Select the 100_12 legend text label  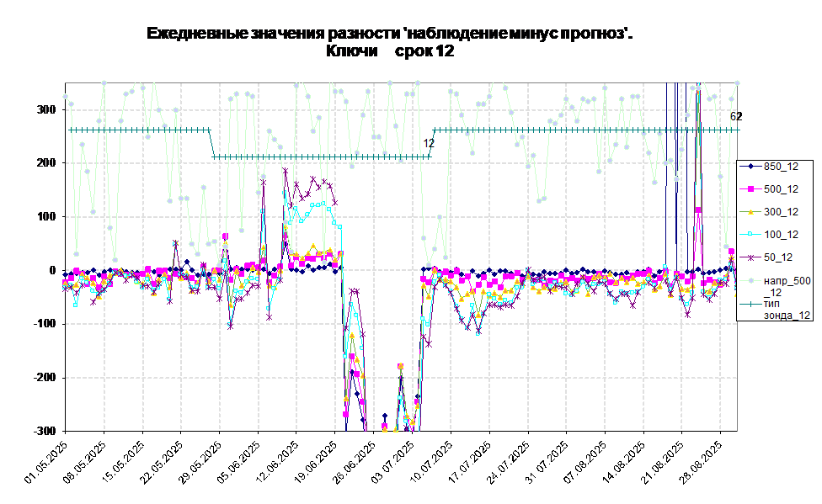pos(781,235)
